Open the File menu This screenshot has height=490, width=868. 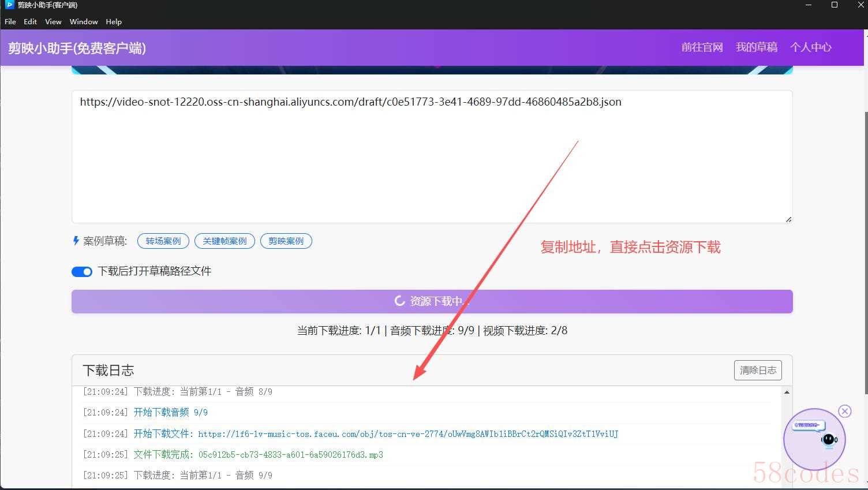click(10, 21)
